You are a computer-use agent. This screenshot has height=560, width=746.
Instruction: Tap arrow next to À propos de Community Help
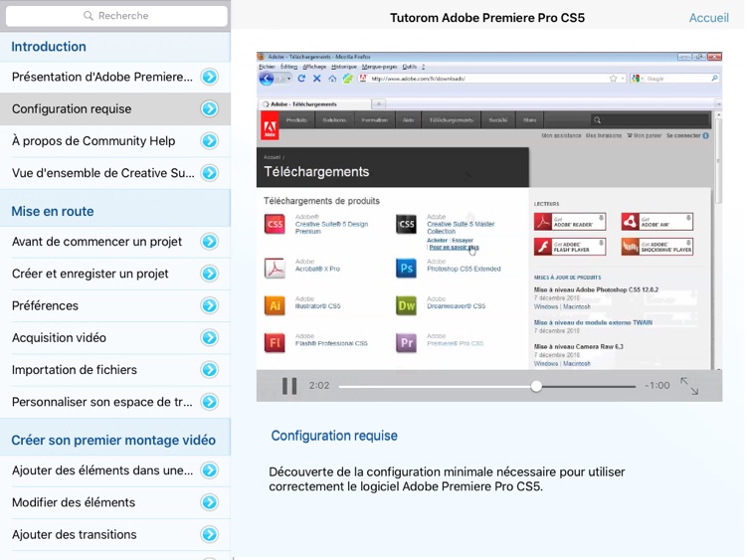(x=209, y=141)
